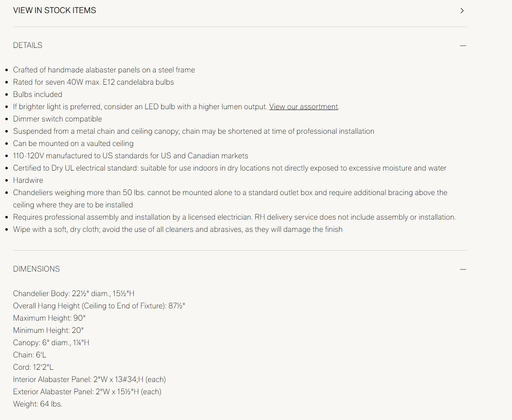Click the Canopy dimension line

[51, 343]
